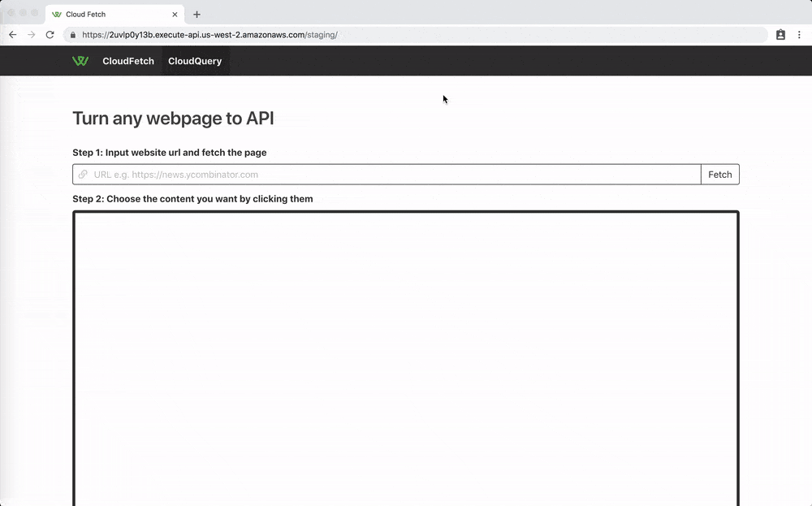Close the Cloud Fetch tab

[x=175, y=15]
